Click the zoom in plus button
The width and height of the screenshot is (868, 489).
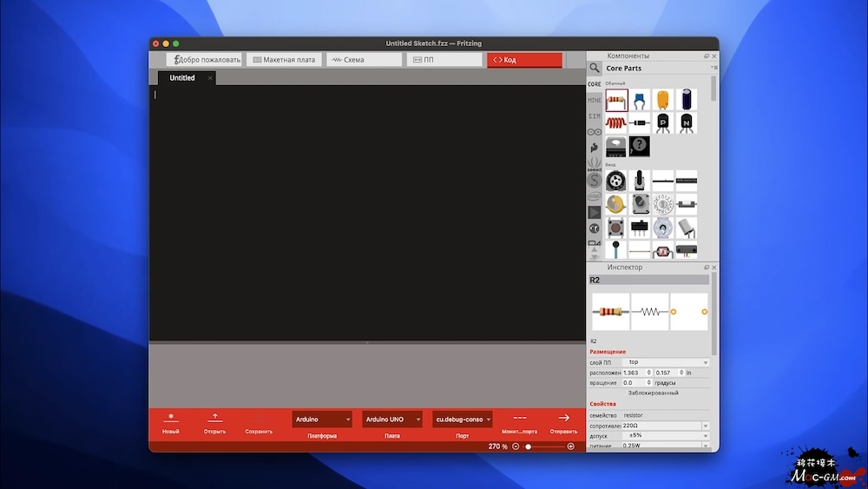[570, 446]
